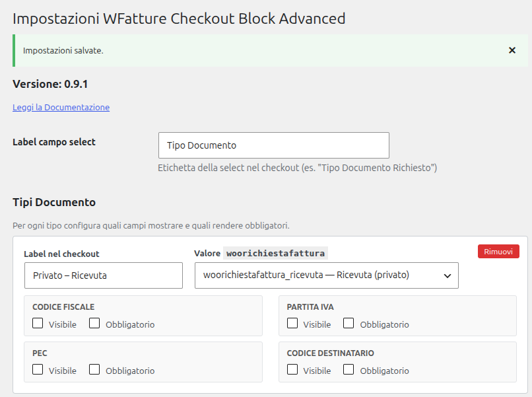Click the 'Versione: 0.9.1' text
This screenshot has height=397, width=532.
coord(50,84)
